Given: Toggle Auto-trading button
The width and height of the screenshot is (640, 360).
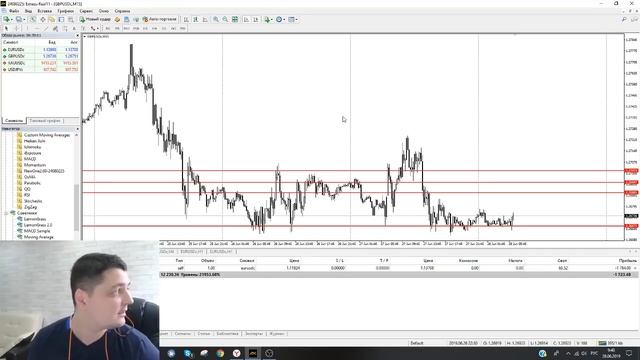Looking at the screenshot, I should (160, 19).
